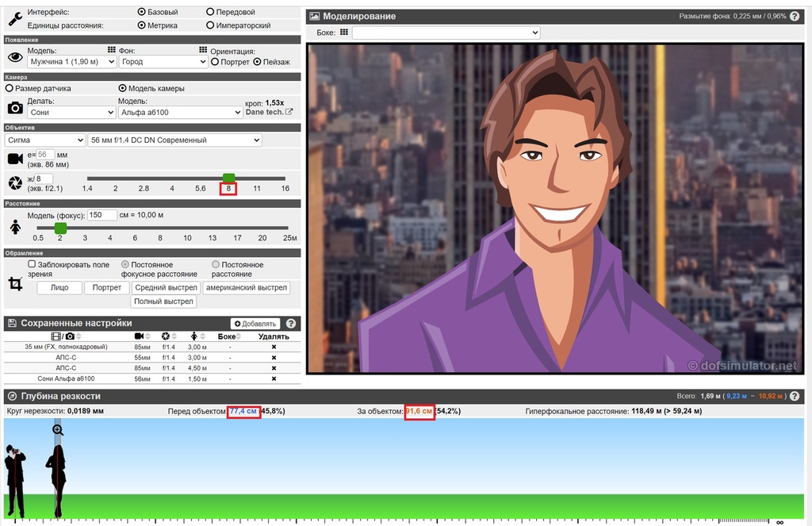Select Размер датчика radio option
Image resolution: width=812 pixels, height=526 pixels.
[10, 88]
